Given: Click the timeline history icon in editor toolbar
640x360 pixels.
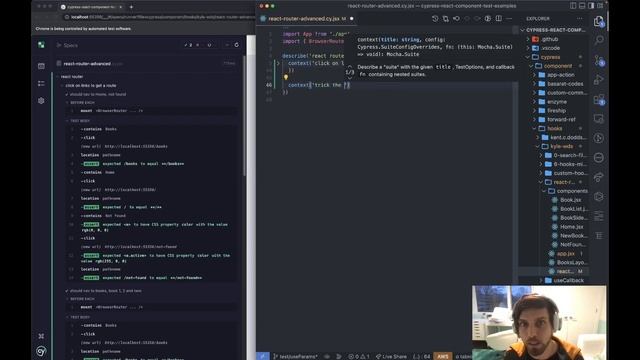Looking at the screenshot, I should point(435,19).
